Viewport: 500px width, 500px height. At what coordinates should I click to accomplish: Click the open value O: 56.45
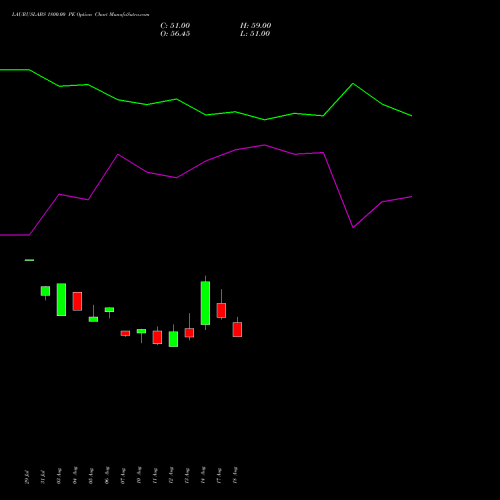tap(175, 34)
